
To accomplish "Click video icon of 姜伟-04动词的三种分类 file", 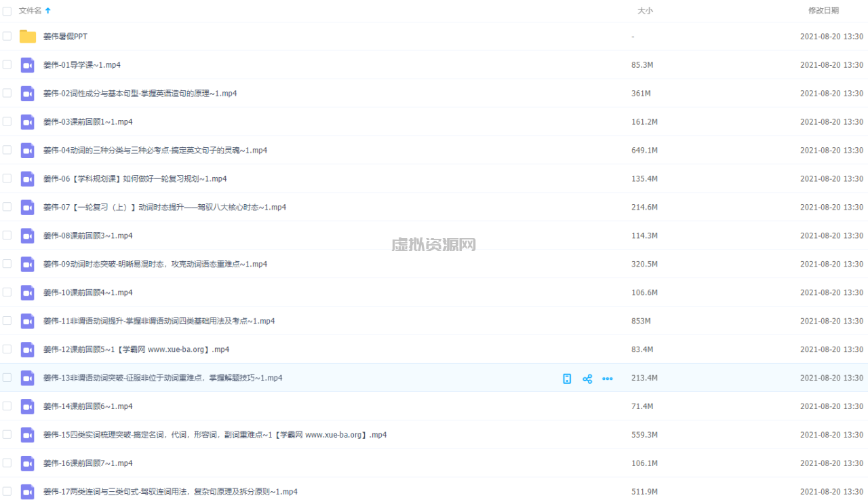I will (x=27, y=151).
